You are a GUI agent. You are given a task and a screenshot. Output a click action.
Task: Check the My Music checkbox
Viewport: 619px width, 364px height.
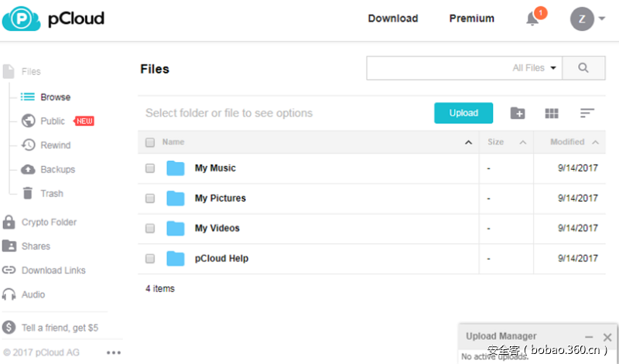coord(150,168)
